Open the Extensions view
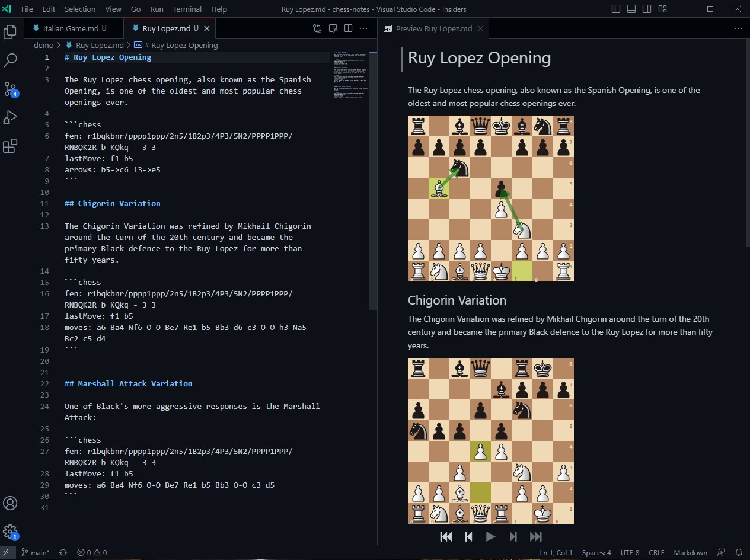Image resolution: width=750 pixels, height=560 pixels. pyautogui.click(x=10, y=146)
